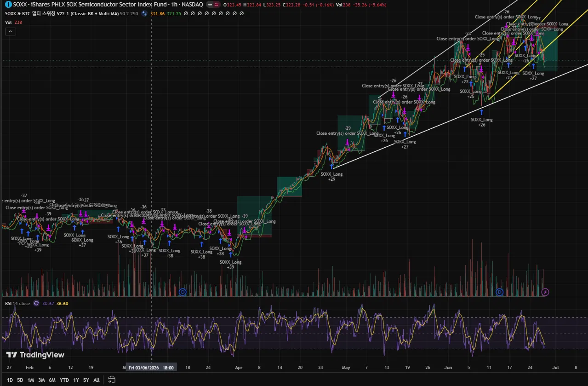
Task: Click the RSI indicator legend label
Action: click(x=8, y=304)
